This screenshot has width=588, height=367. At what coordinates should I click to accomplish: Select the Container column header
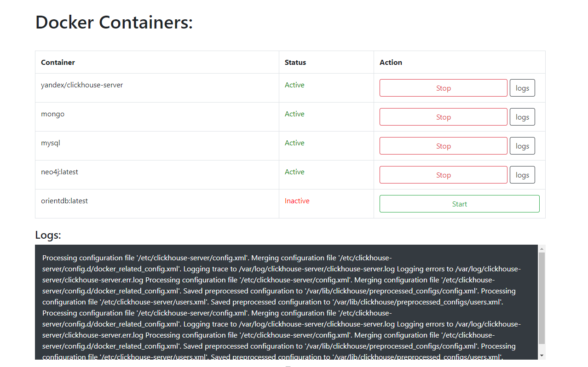[58, 62]
